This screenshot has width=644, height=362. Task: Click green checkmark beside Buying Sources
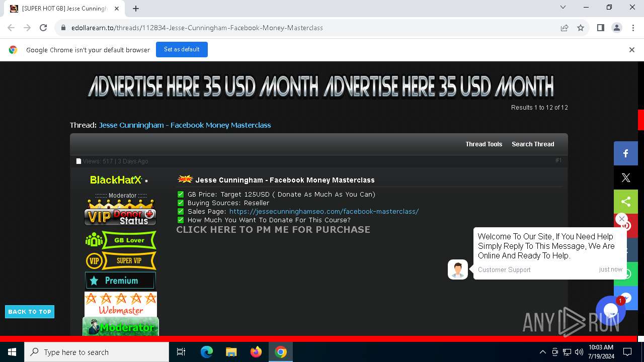click(x=181, y=203)
